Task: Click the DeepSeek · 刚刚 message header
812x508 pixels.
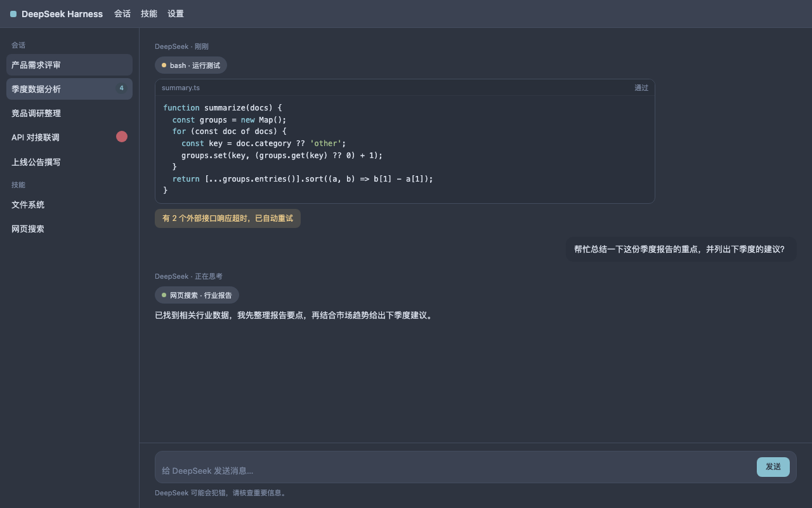Action: coord(181,46)
